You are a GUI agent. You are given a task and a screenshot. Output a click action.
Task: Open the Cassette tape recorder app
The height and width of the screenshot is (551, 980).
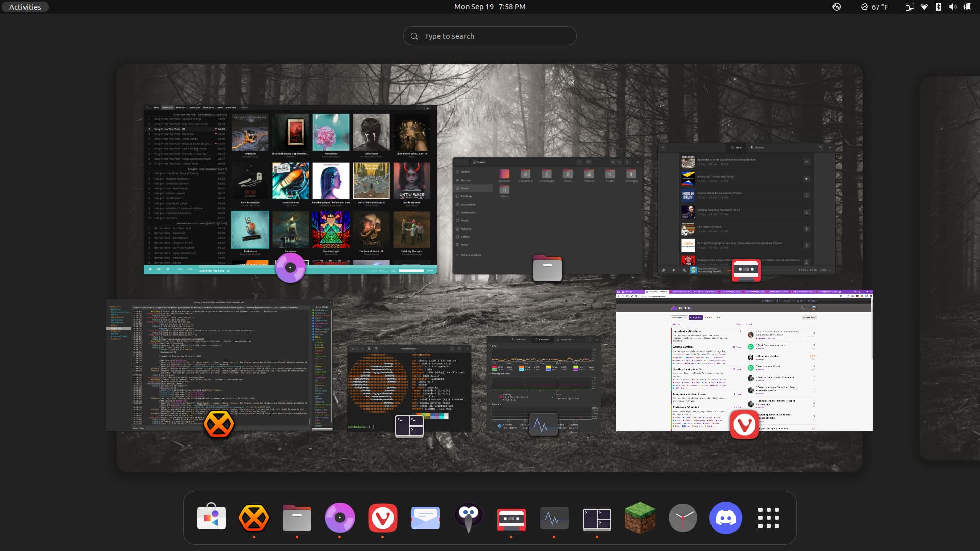pyautogui.click(x=511, y=517)
